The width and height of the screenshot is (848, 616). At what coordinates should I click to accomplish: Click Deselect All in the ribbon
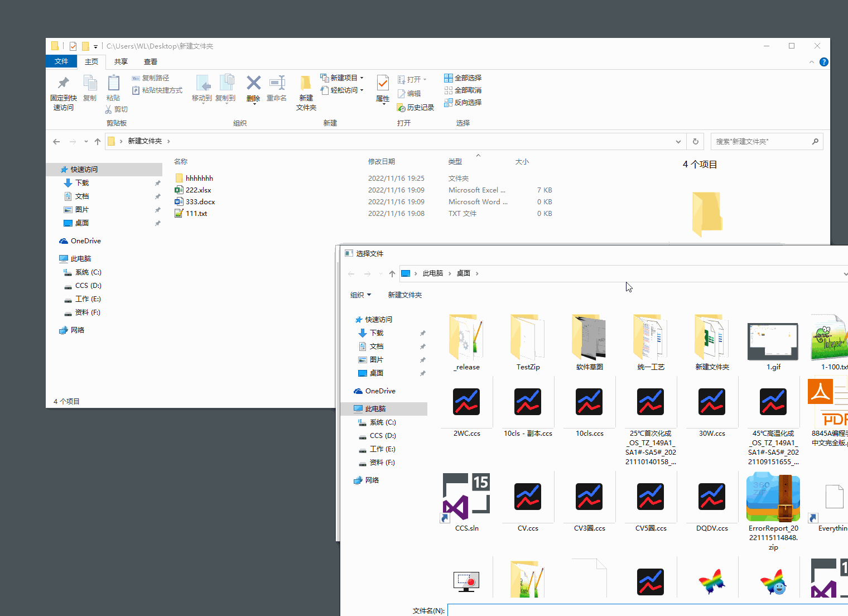463,90
